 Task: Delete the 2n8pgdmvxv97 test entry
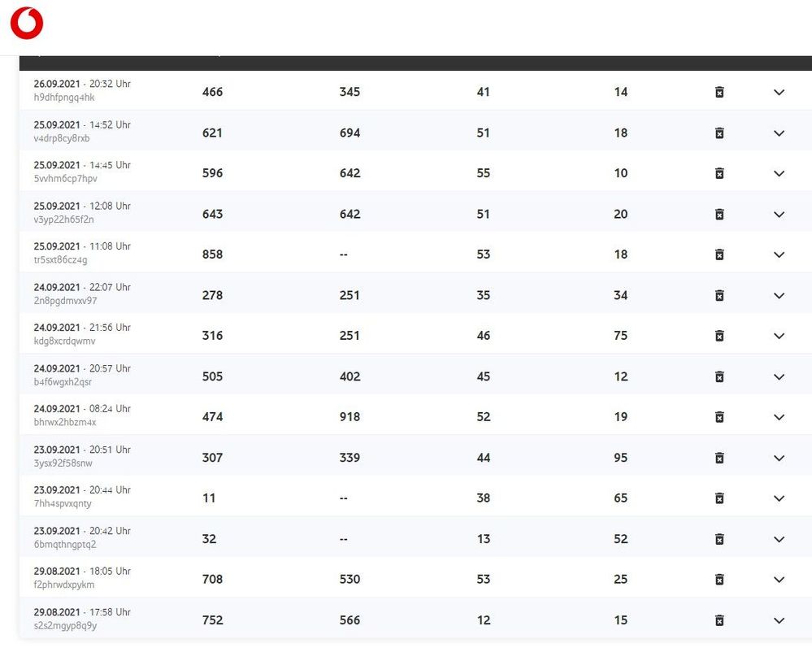tap(719, 296)
